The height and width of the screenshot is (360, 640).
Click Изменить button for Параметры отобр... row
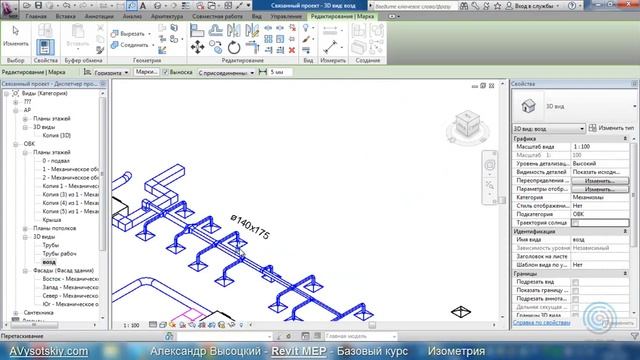point(600,189)
